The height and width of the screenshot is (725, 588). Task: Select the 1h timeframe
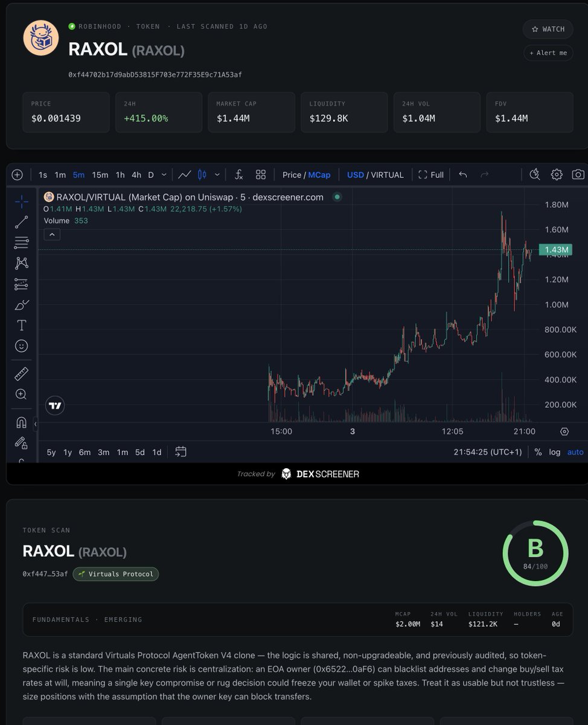coord(120,175)
